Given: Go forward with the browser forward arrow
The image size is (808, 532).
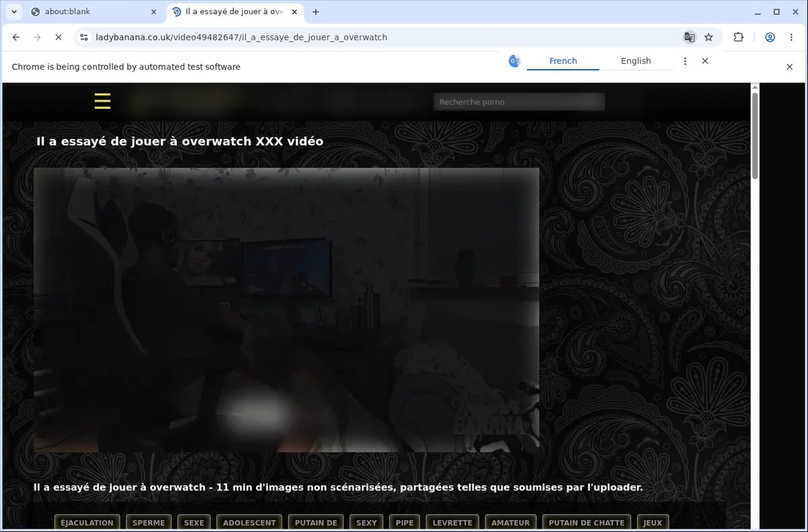Looking at the screenshot, I should point(37,37).
